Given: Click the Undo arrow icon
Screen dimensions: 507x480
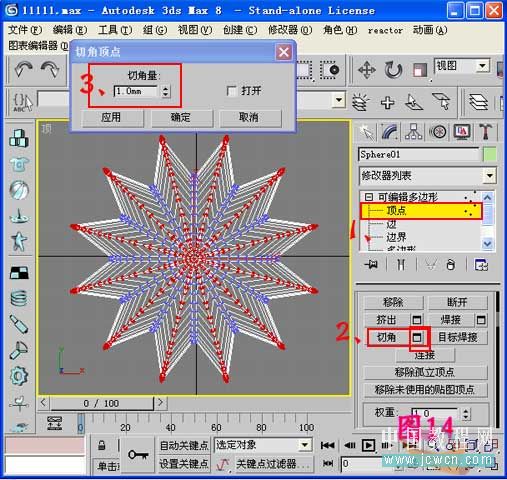Looking at the screenshot, I should 23,69.
